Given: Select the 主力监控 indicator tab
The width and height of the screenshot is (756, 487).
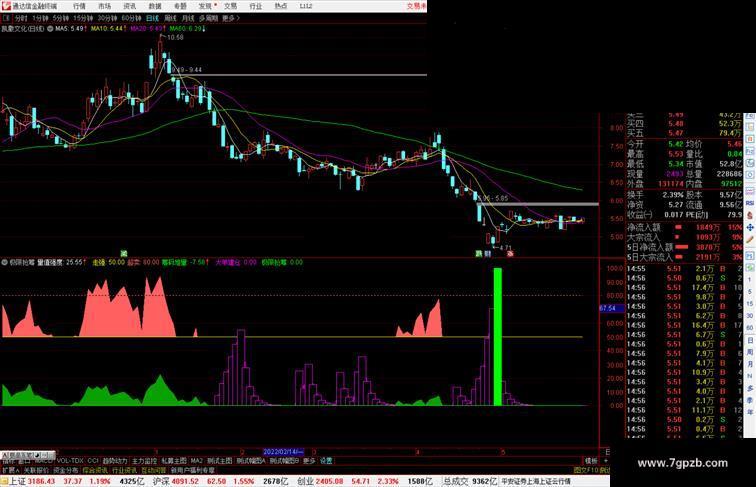Looking at the screenshot, I should coord(144,461).
